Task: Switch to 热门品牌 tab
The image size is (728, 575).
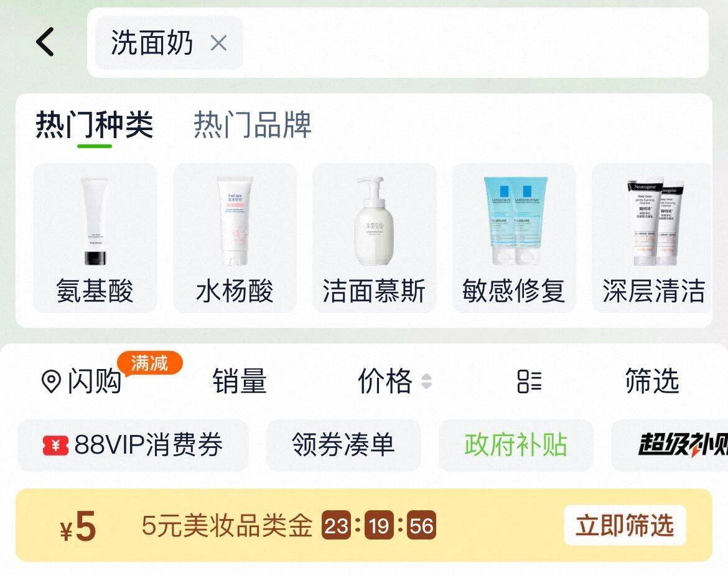Action: (x=252, y=124)
